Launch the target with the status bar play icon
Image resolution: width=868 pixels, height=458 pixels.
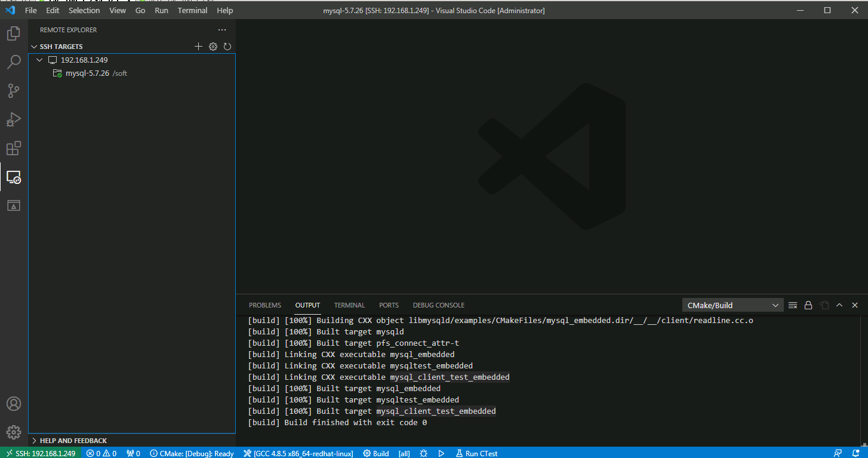(x=442, y=453)
